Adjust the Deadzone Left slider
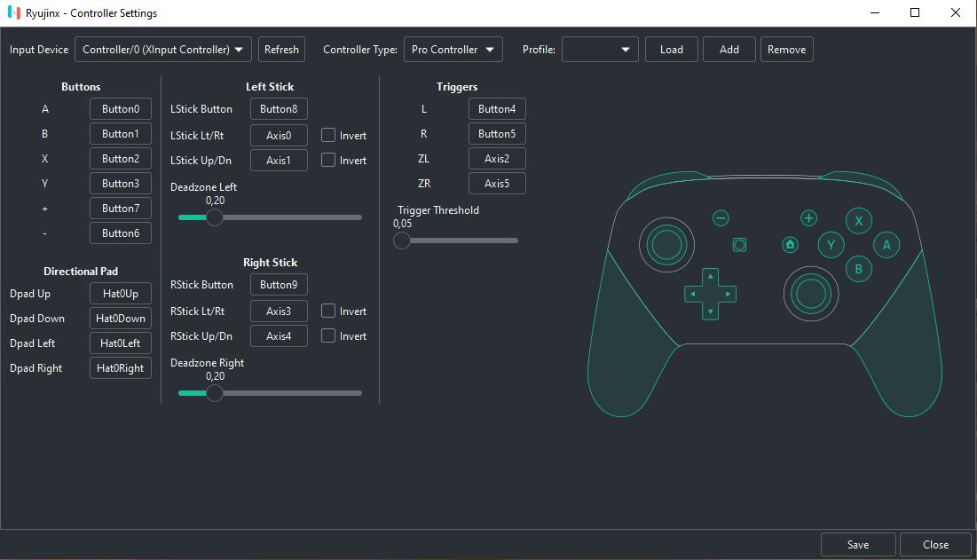 214,217
